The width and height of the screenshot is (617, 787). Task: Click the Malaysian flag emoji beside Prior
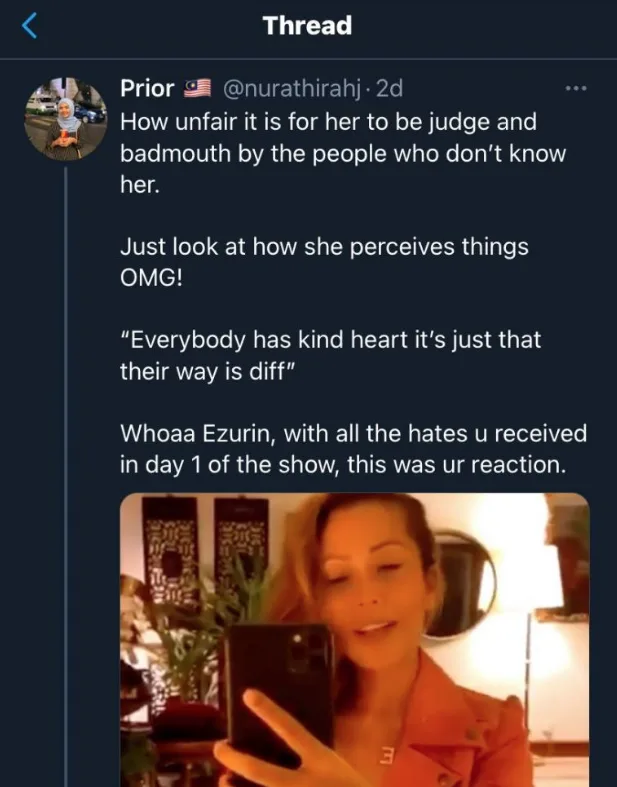pos(196,88)
